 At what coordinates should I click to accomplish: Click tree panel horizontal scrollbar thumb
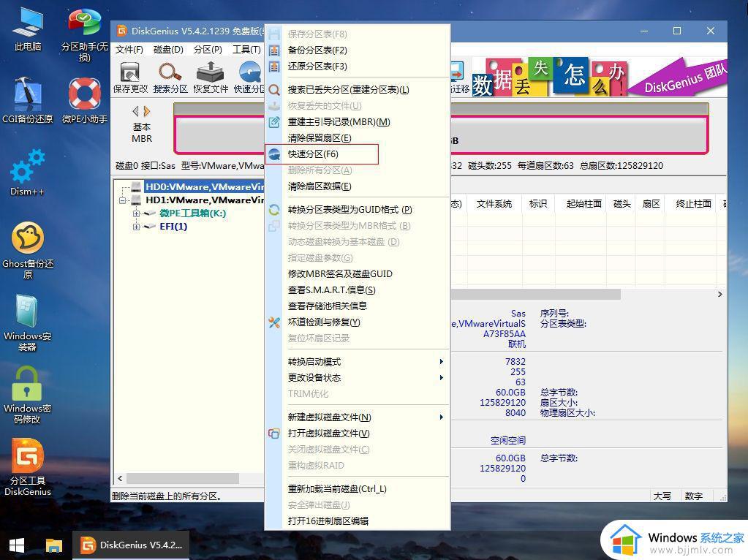pyautogui.click(x=183, y=478)
